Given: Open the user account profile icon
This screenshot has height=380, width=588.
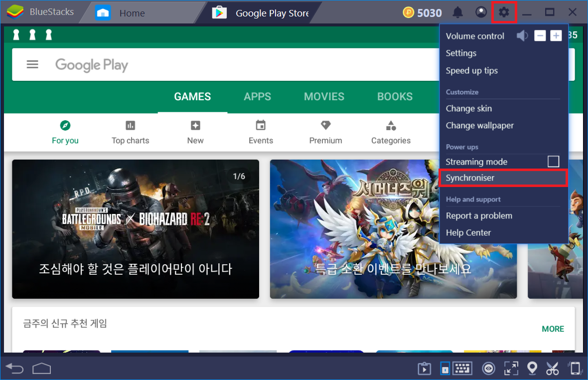Looking at the screenshot, I should (x=481, y=12).
